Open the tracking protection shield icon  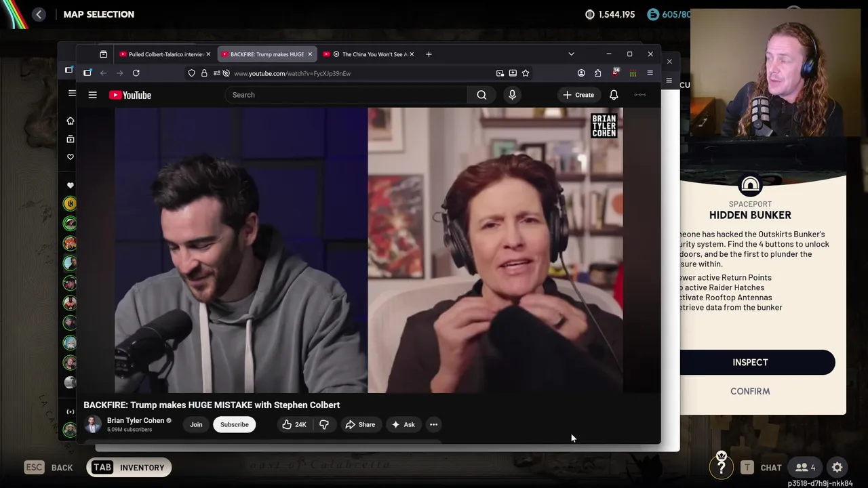[192, 73]
